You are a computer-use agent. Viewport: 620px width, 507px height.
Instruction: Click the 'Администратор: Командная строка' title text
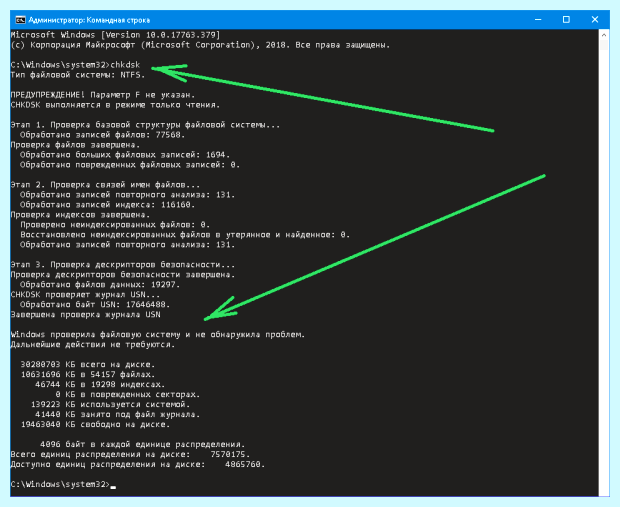89,20
